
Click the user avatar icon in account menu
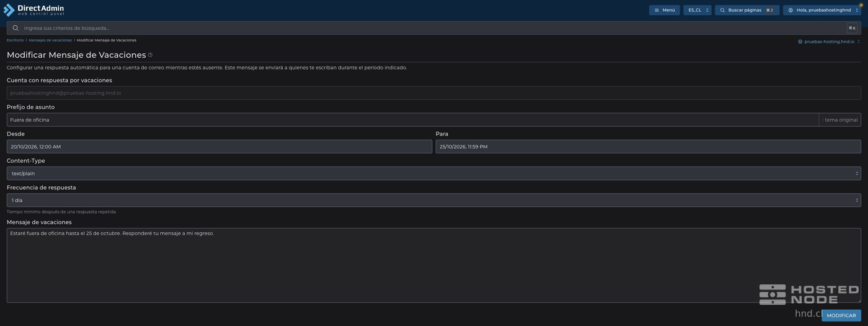[790, 10]
